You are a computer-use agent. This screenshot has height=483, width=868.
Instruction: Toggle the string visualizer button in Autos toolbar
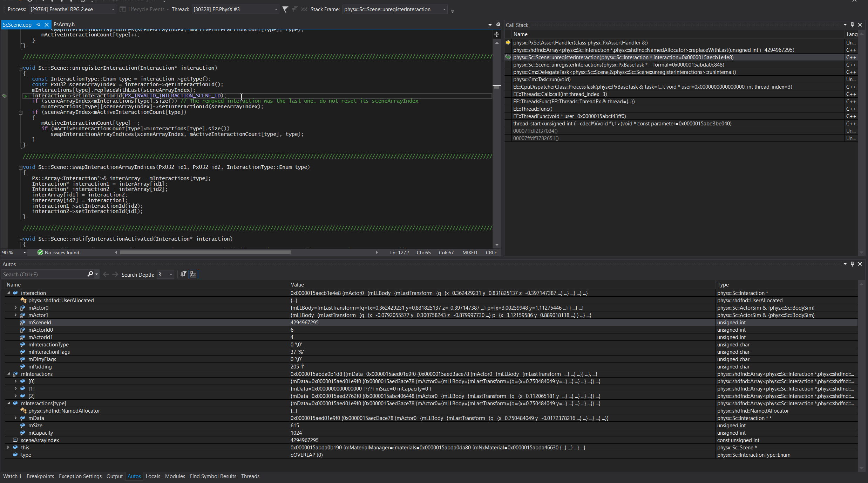point(193,274)
